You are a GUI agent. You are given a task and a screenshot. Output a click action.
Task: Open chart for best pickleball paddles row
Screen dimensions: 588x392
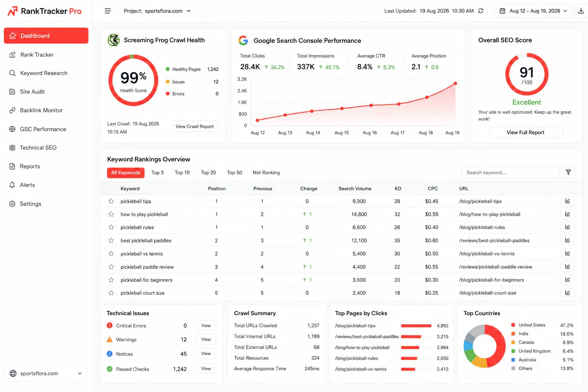567,240
